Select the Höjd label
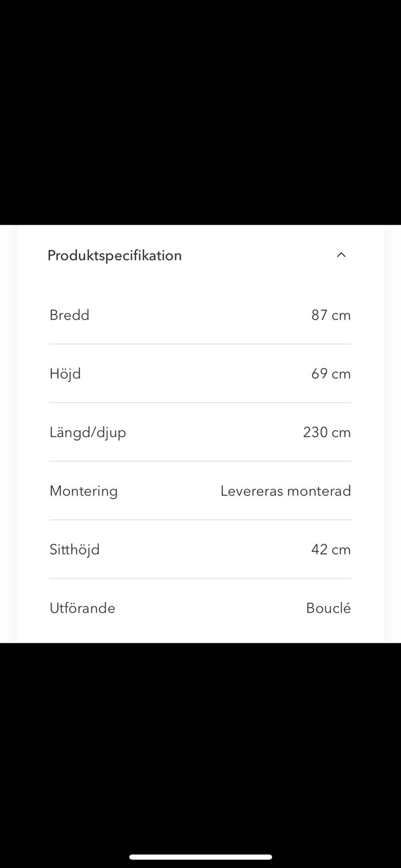 65,374
